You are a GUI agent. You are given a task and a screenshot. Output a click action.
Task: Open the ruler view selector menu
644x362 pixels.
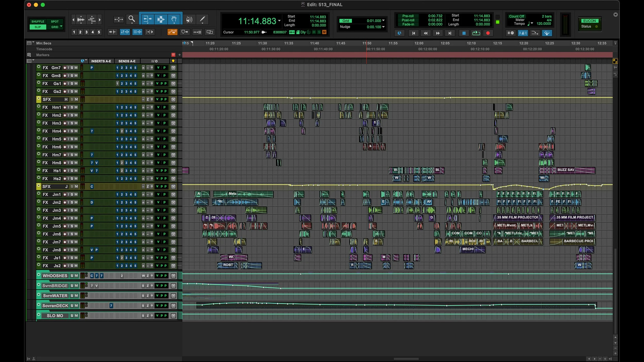coord(30,43)
